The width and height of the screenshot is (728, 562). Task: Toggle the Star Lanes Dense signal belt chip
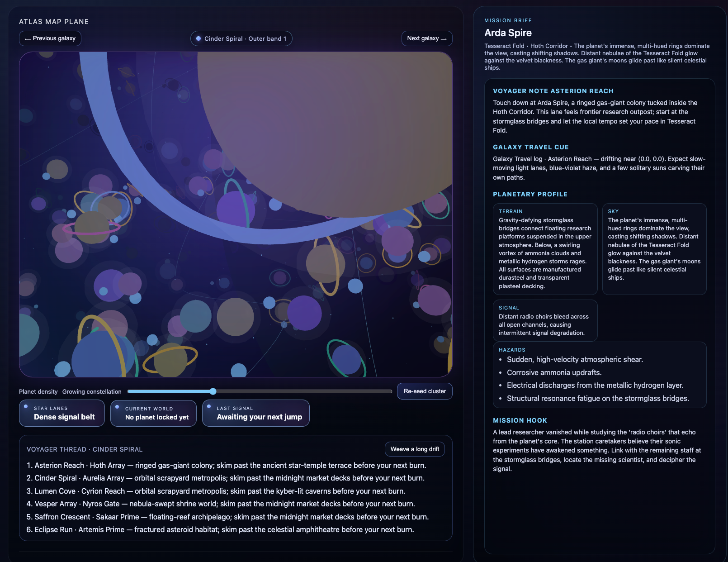point(62,413)
